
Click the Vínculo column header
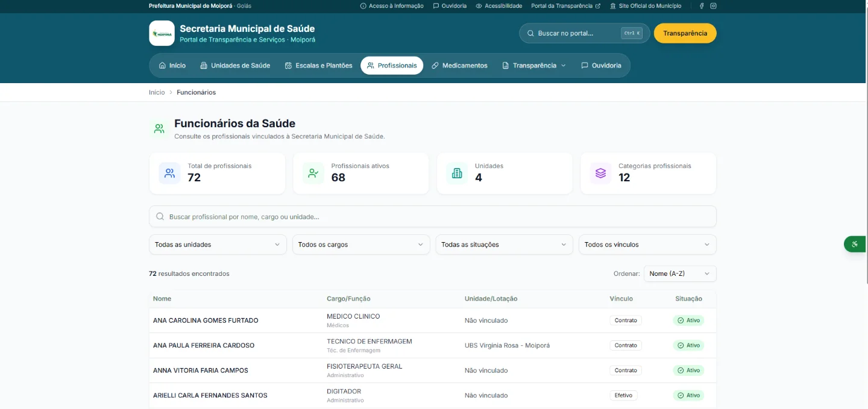[x=621, y=299]
